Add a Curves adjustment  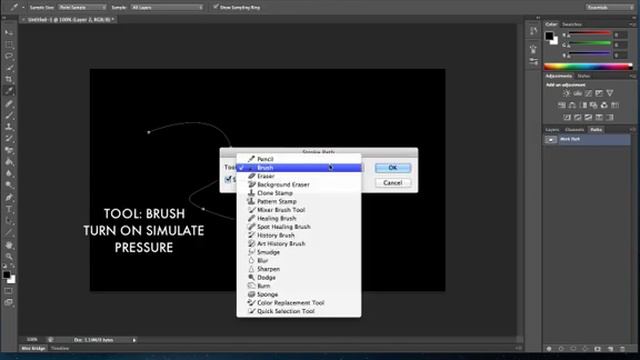(x=588, y=93)
